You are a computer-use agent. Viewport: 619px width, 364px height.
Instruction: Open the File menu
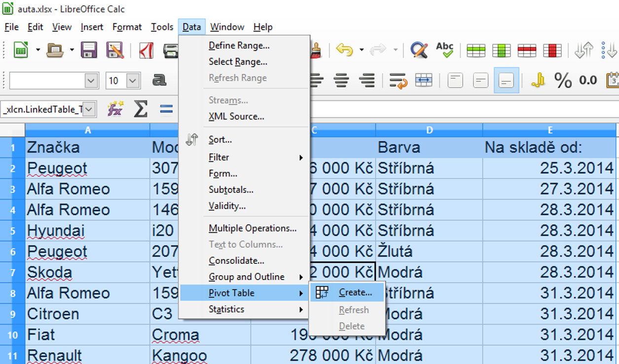tap(11, 27)
